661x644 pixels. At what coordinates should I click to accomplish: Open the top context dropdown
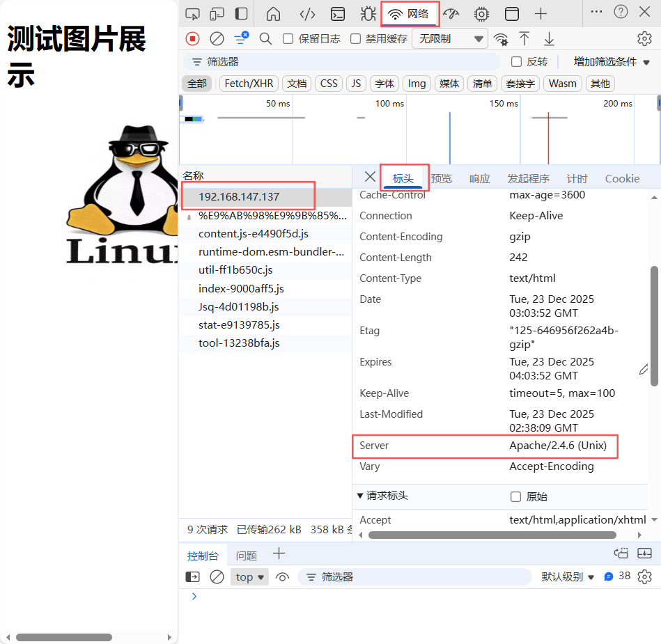coord(249,576)
